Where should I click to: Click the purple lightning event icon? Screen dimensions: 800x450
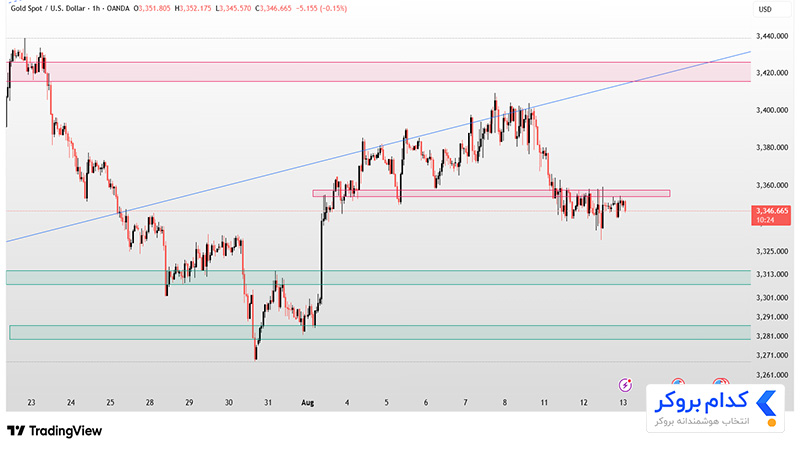pos(625,385)
